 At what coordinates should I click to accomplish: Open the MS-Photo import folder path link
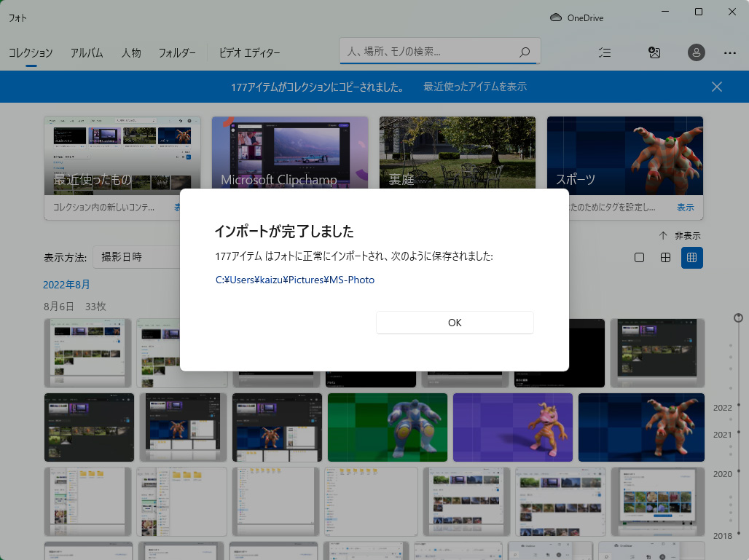pos(295,280)
